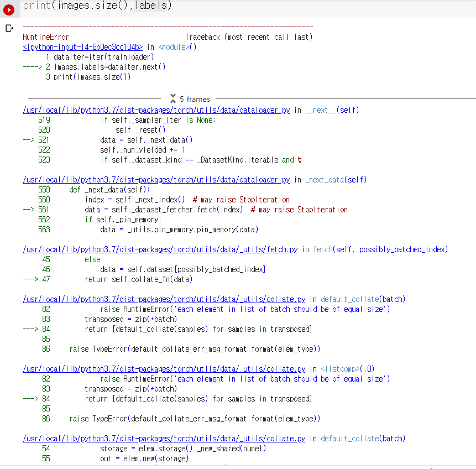Image resolution: width=476 pixels, height=469 pixels.
Task: Click 'Traceback (most recent call last)' text
Action: [x=249, y=37]
